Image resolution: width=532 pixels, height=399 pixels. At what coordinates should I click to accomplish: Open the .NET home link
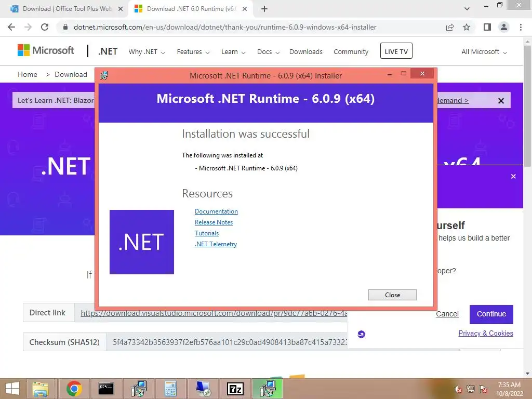108,51
